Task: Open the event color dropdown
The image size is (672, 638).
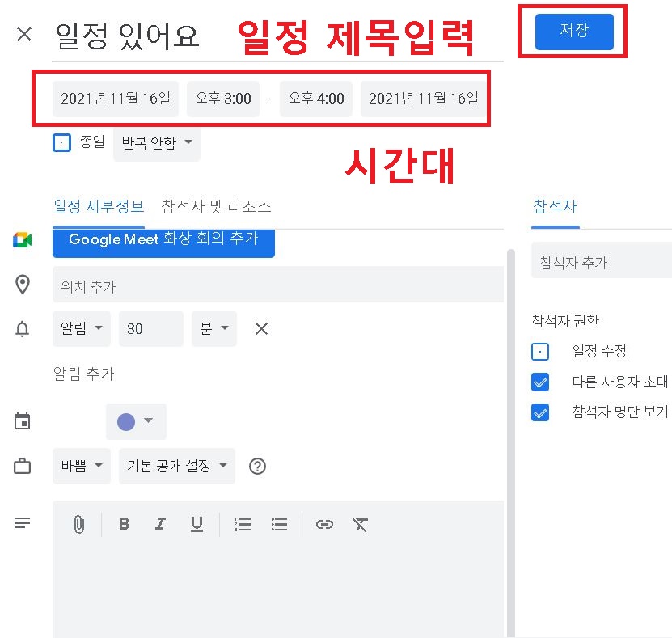Action: 136,421
